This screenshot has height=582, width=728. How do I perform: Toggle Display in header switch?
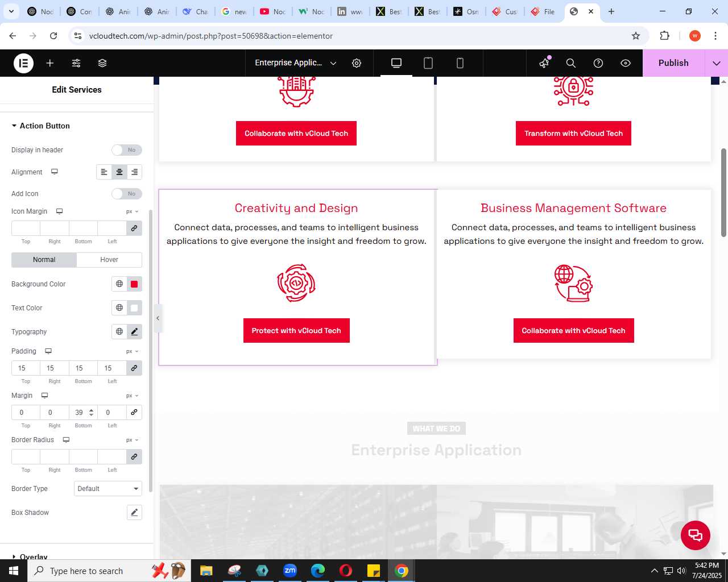[x=127, y=150]
